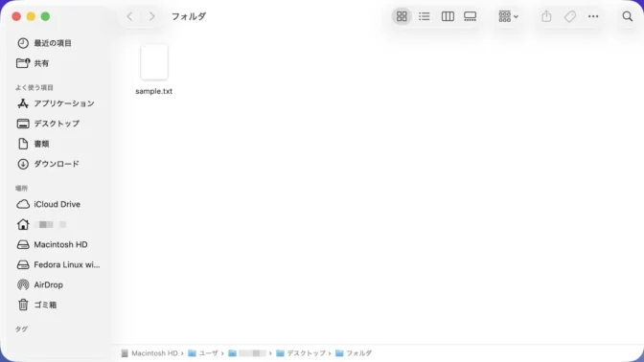644x362 pixels.
Task: Click the よく使う項目 section header
Action: tap(34, 87)
